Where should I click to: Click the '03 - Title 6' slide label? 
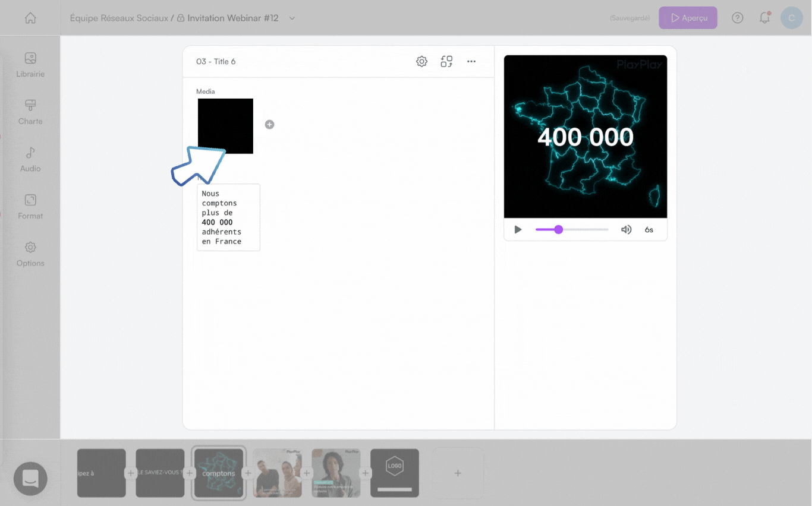[216, 62]
